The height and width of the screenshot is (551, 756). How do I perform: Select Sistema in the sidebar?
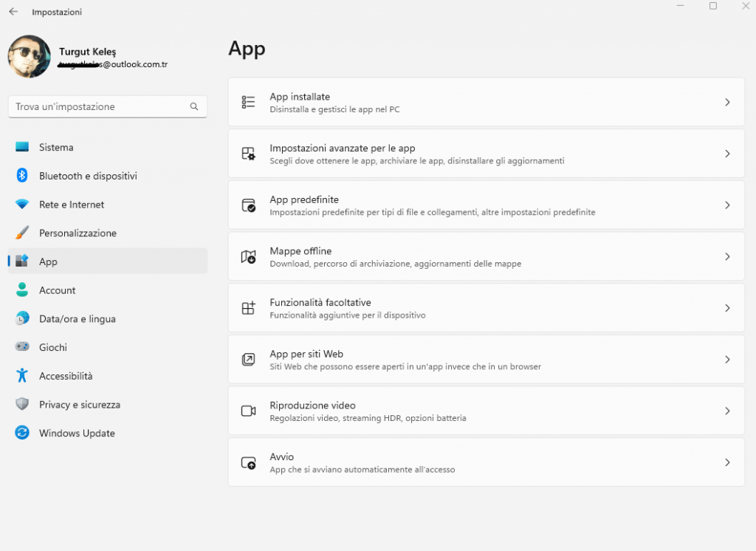56,148
